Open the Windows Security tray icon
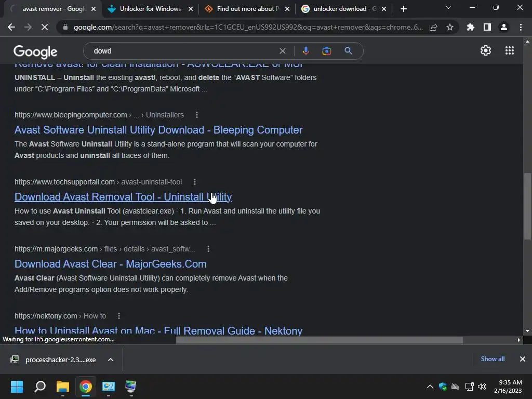The height and width of the screenshot is (399, 532). coord(443,387)
